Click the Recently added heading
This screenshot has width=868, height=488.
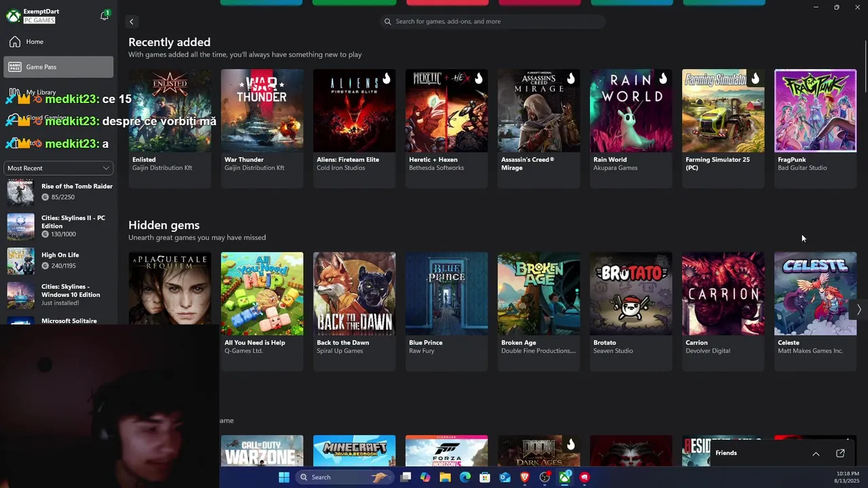coord(170,42)
